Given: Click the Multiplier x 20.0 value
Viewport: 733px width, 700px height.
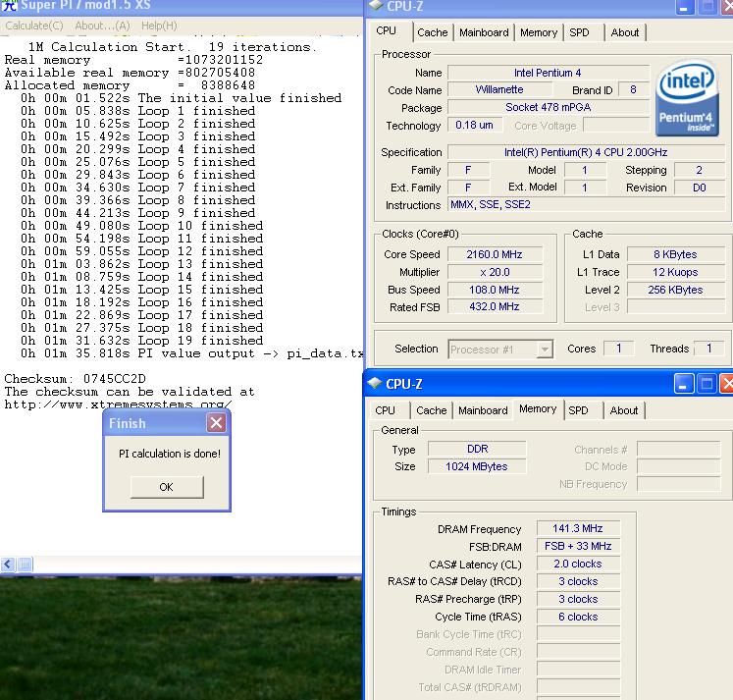Looking at the screenshot, I should coord(495,272).
